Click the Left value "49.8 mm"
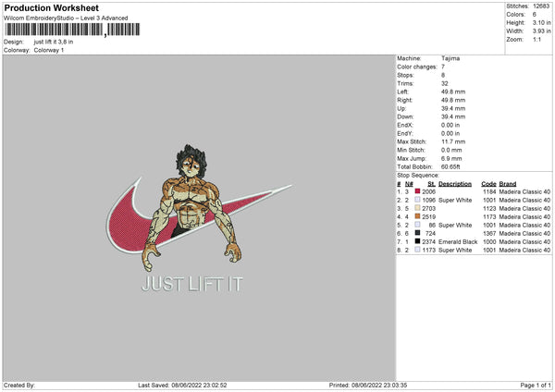The image size is (555, 392). [453, 92]
